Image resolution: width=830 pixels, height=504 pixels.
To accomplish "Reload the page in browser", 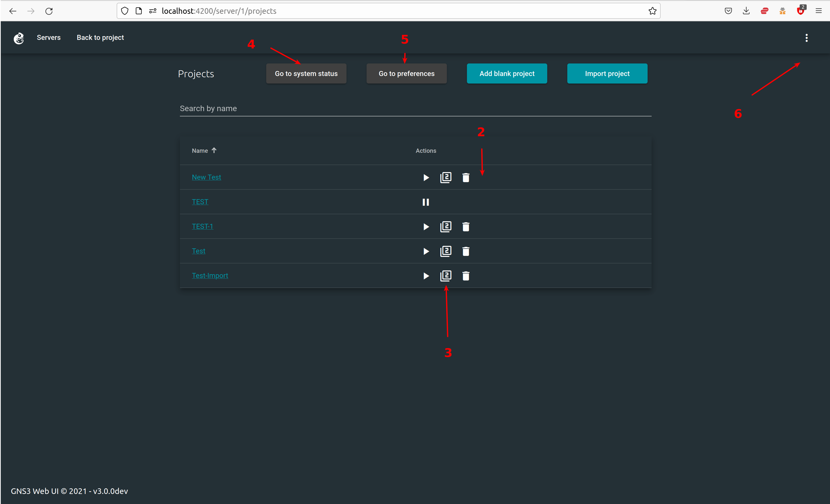I will pyautogui.click(x=49, y=11).
